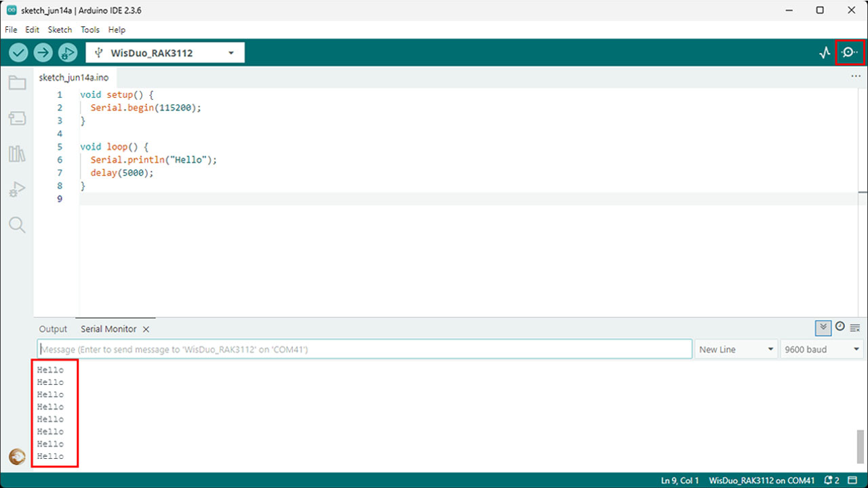Toggle timestamp clock in Serial Monitor
This screenshot has width=868, height=488.
[840, 327]
